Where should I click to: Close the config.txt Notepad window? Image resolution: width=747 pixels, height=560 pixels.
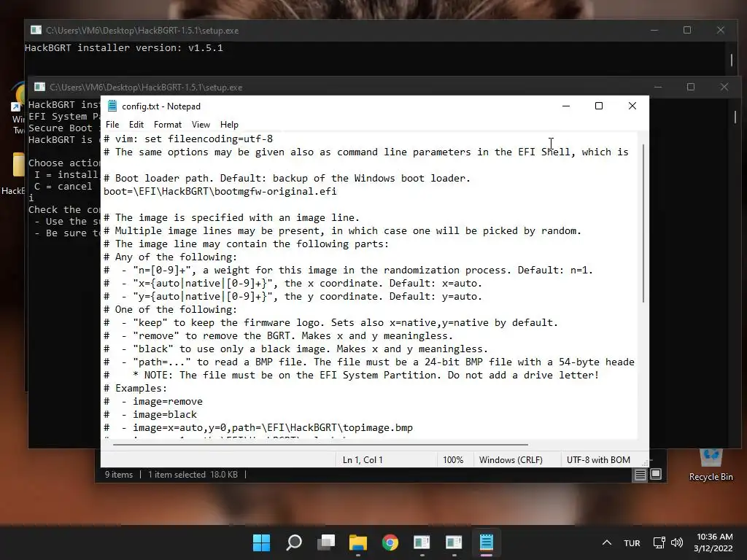(632, 106)
